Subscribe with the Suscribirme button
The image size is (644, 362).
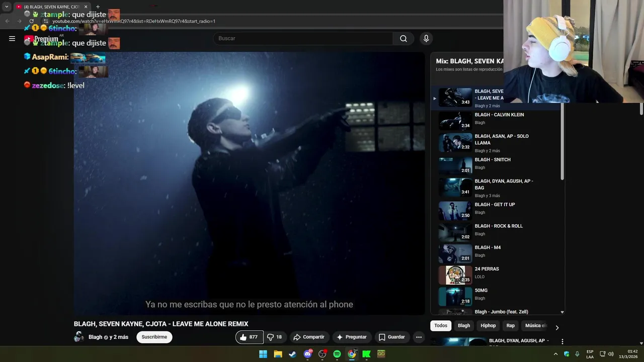(154, 337)
